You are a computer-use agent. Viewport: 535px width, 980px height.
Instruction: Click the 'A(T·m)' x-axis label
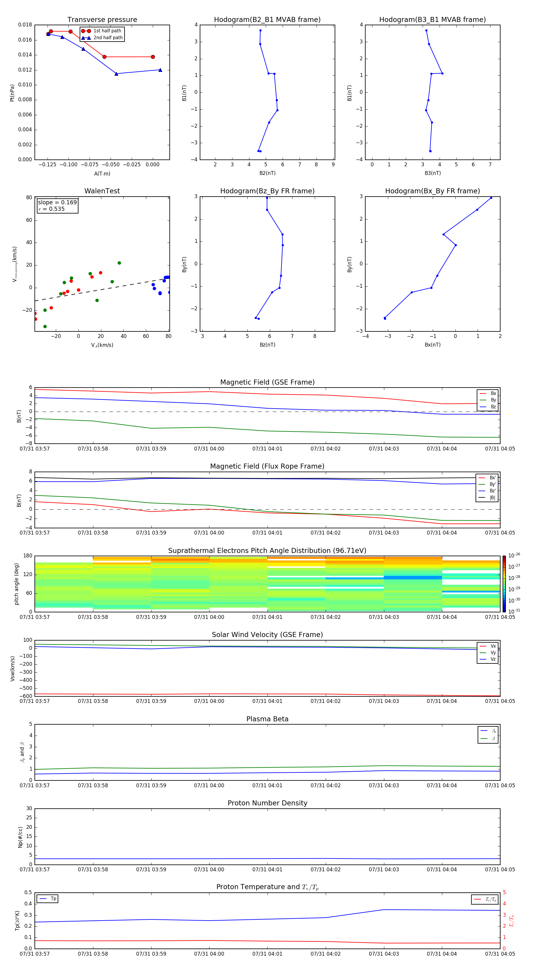tap(102, 173)
